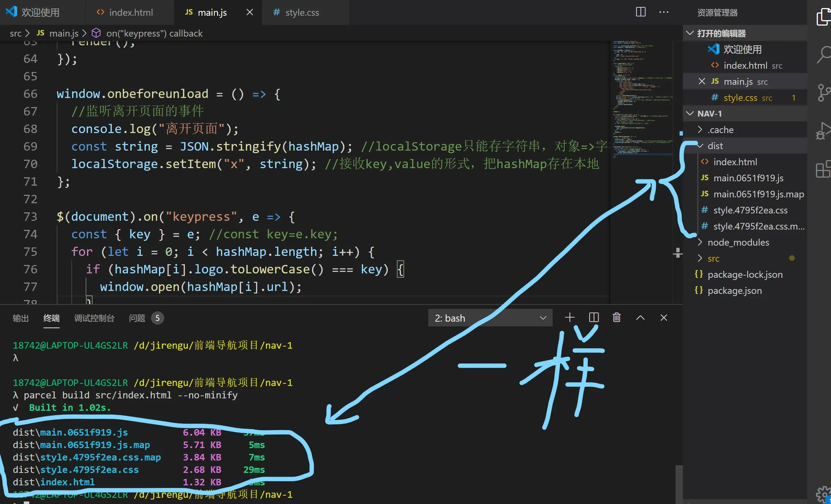Open the Extensions view icon
Screen dimensions: 831x504
[823, 169]
